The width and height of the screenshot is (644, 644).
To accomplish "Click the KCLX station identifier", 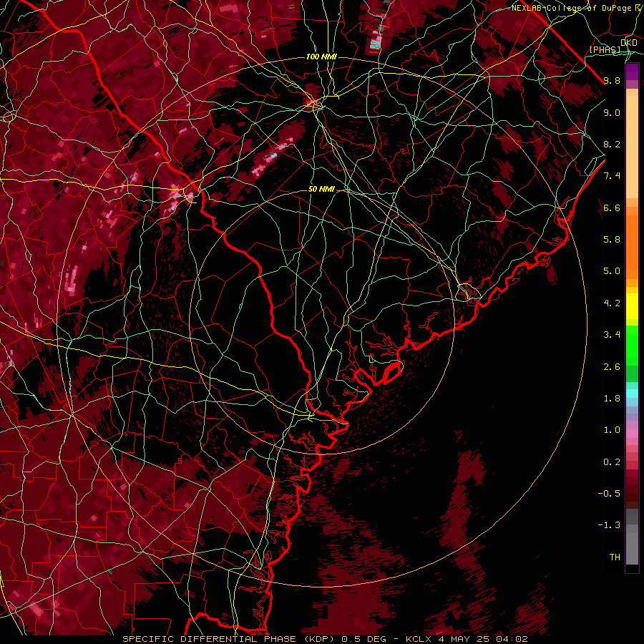I will (x=418, y=639).
